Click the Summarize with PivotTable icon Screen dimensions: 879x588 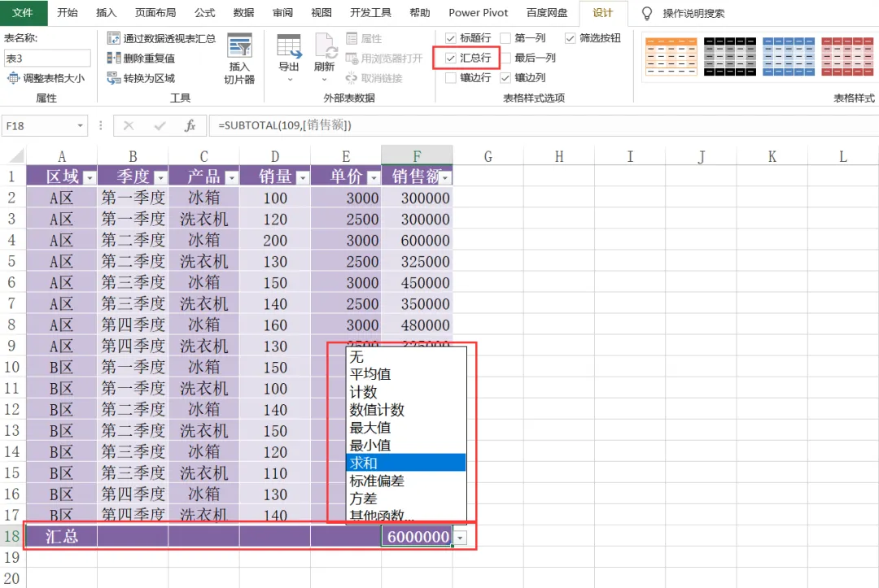(x=114, y=38)
